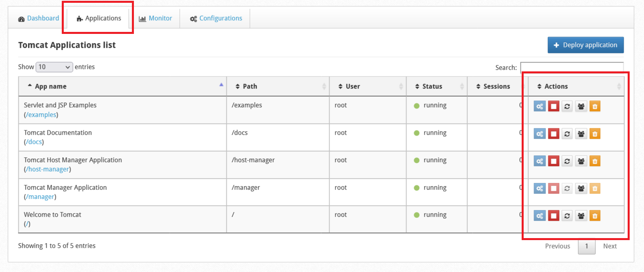Image resolution: width=644 pixels, height=272 pixels.
Task: Click the dimmed trash icon in /manager row
Action: click(x=595, y=189)
